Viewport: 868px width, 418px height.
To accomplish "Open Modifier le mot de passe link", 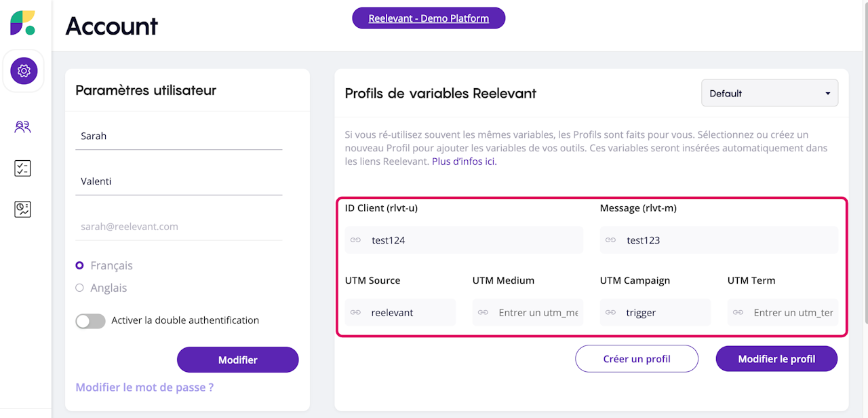I will pyautogui.click(x=144, y=387).
